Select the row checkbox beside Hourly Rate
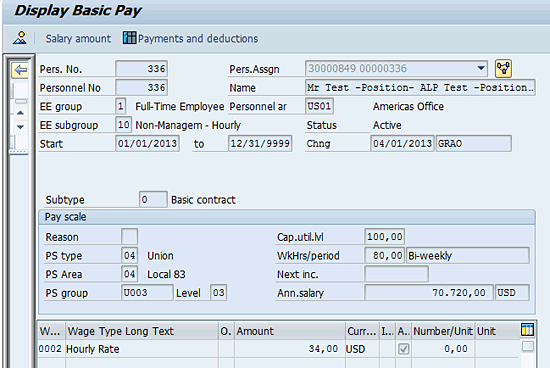Viewport: 550px width, 368px height. pyautogui.click(x=528, y=347)
